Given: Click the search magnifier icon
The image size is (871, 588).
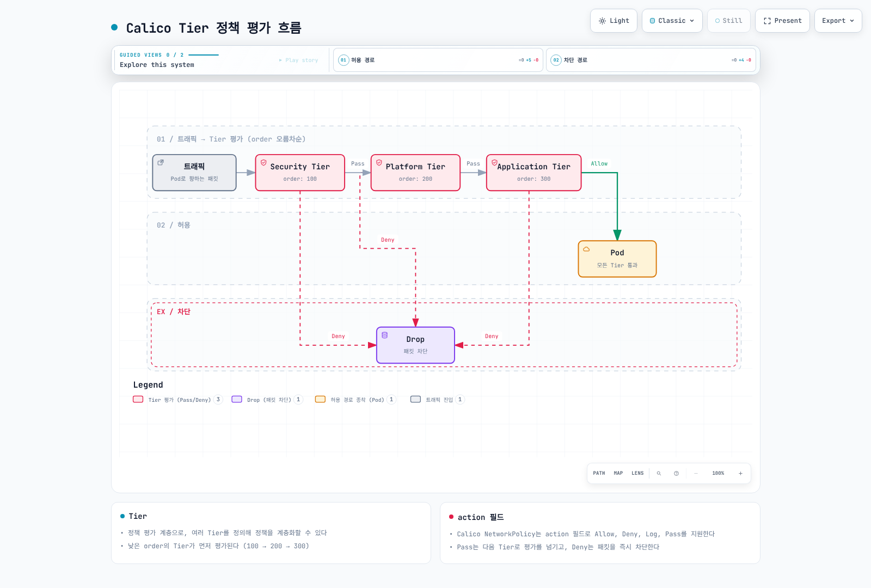Looking at the screenshot, I should [x=659, y=473].
